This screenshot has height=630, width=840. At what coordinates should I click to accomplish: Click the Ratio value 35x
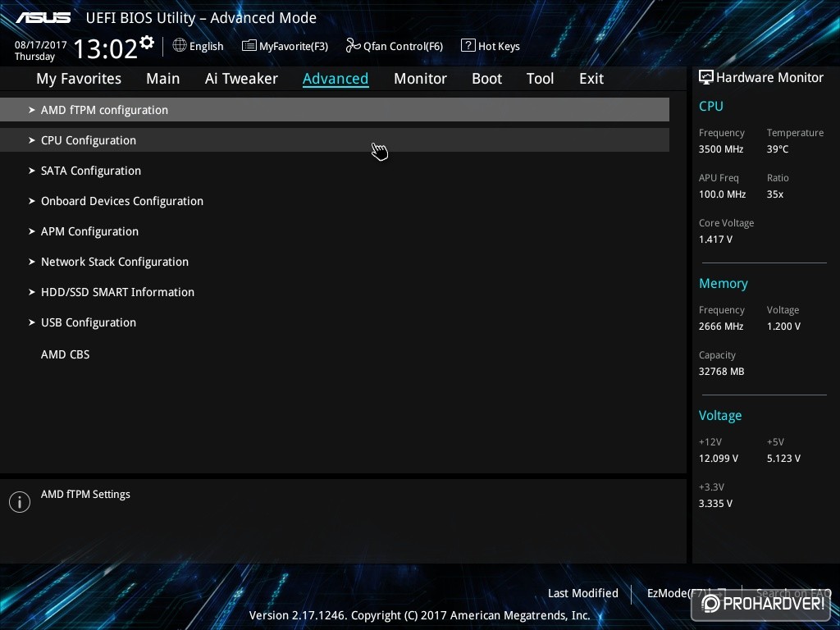(x=774, y=194)
